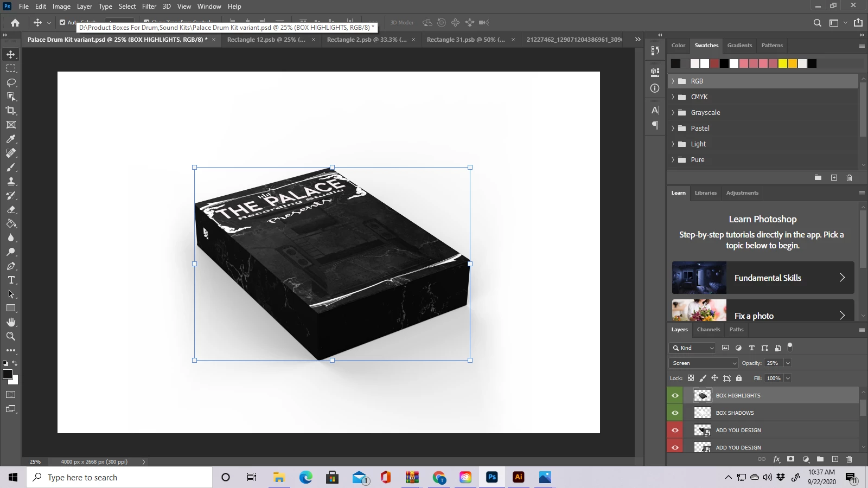868x488 pixels.
Task: Toggle lock image pixels
Action: [x=703, y=378]
